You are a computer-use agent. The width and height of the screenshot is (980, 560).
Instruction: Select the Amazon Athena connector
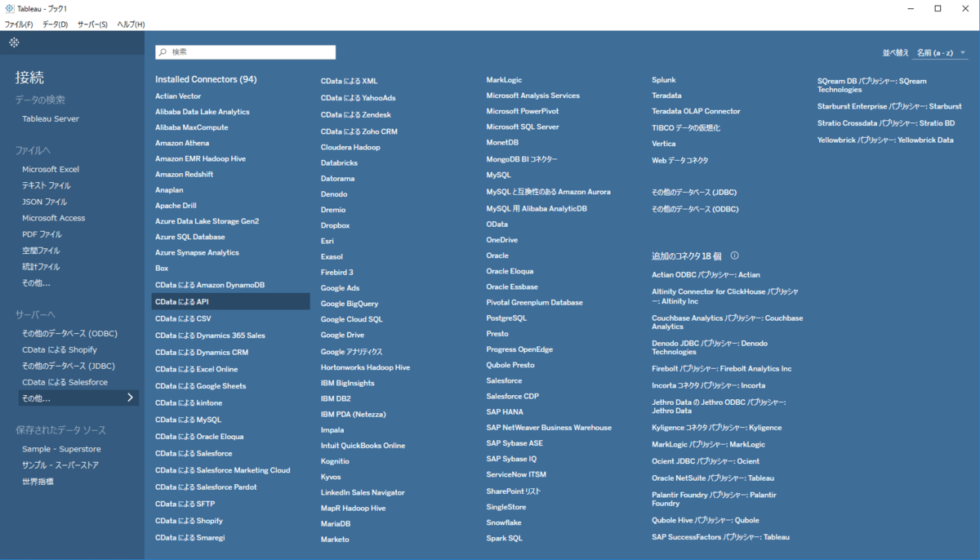pyautogui.click(x=182, y=143)
